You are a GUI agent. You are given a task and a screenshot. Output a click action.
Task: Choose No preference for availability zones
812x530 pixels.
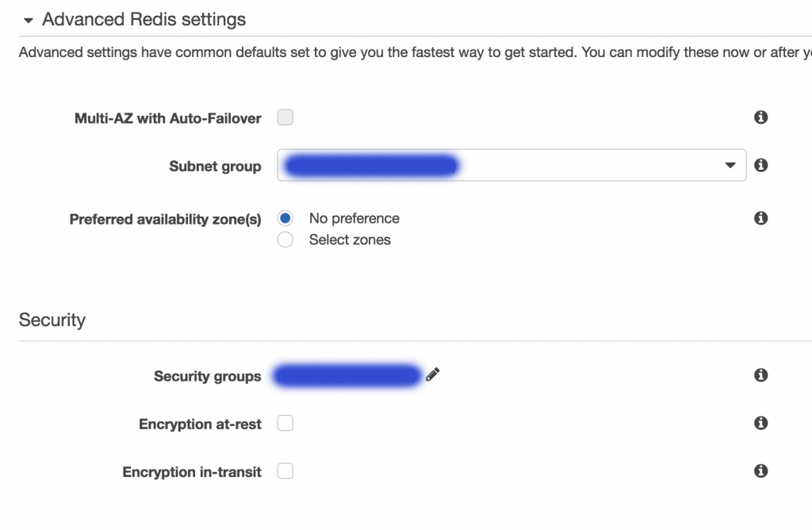pyautogui.click(x=285, y=217)
